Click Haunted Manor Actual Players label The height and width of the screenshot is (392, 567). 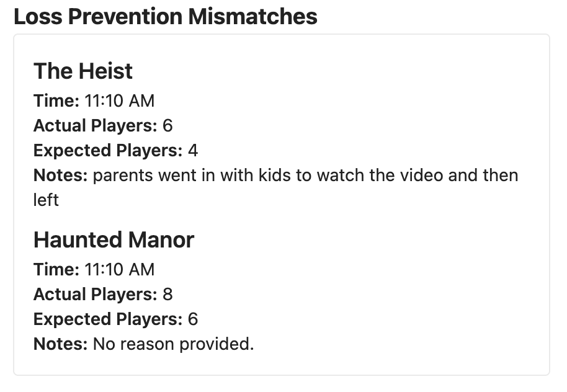(x=95, y=295)
